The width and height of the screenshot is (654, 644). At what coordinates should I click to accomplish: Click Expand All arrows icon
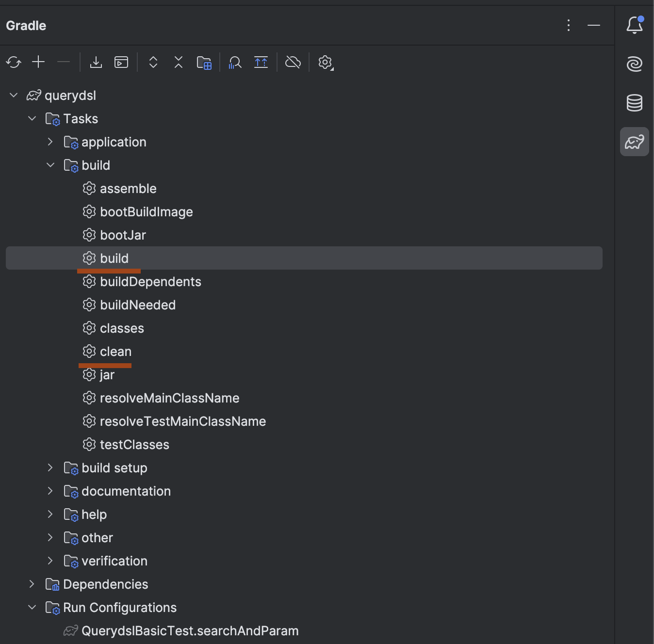pyautogui.click(x=153, y=62)
